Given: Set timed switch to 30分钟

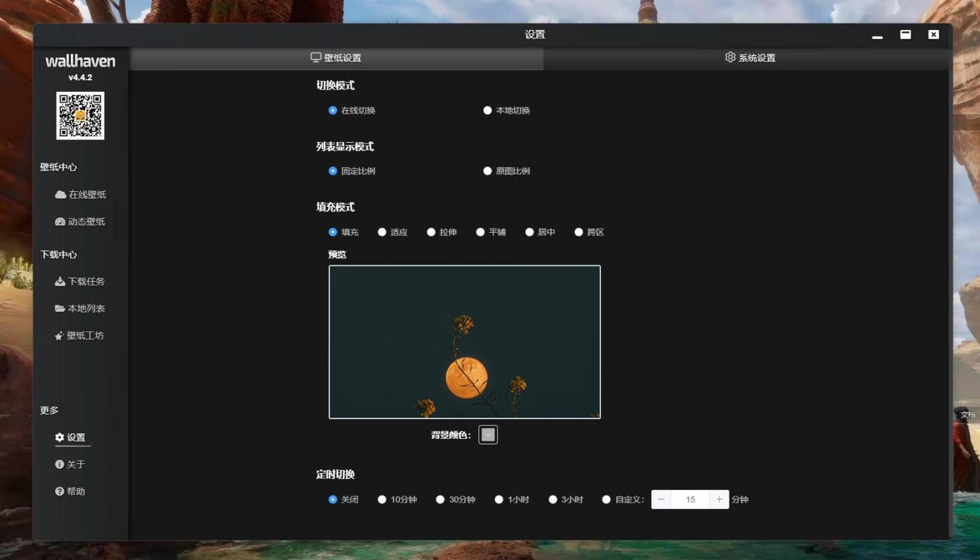Looking at the screenshot, I should 440,500.
